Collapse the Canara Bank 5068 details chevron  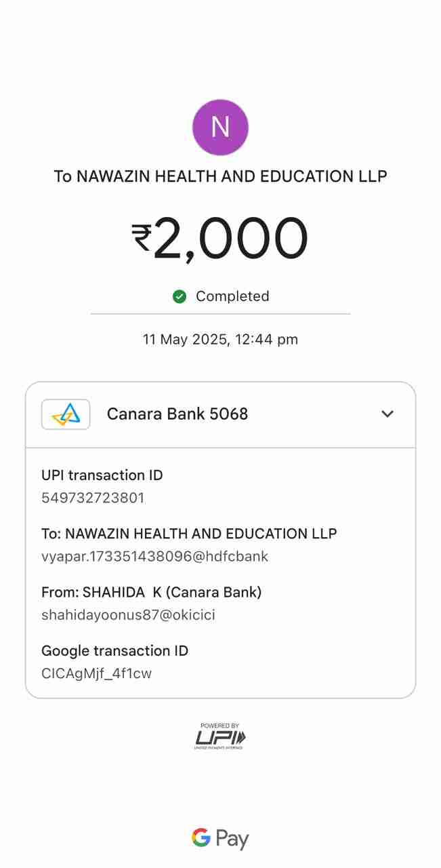click(x=387, y=414)
